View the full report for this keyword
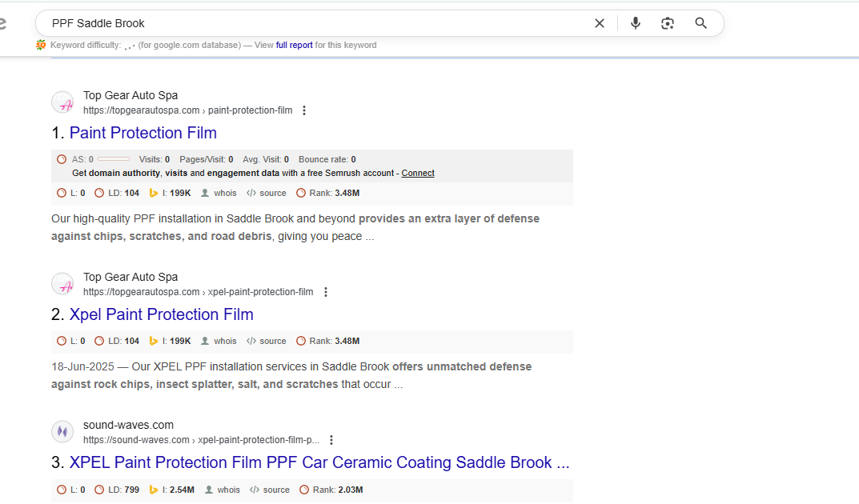This screenshot has height=504, width=859. tap(295, 45)
